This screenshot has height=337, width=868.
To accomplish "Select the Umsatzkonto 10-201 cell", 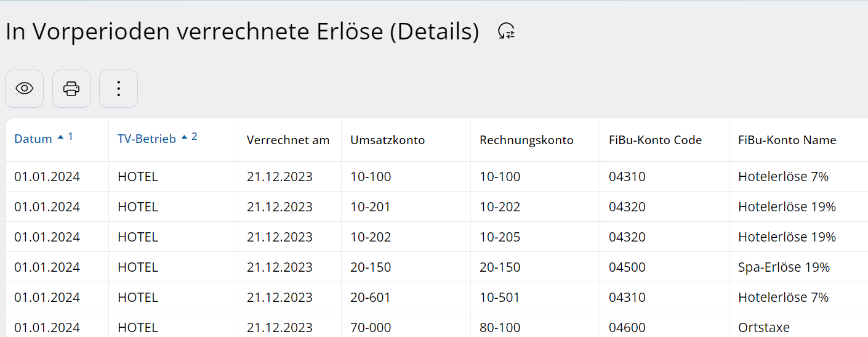I will tap(371, 207).
